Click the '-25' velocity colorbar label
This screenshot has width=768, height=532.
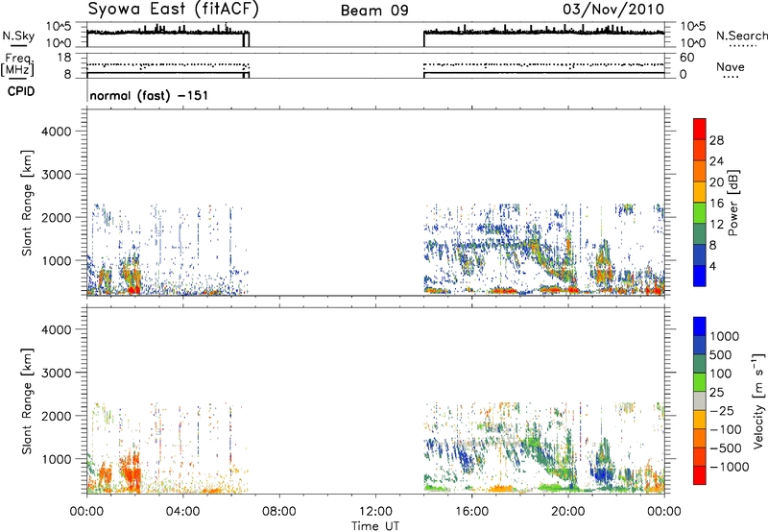tap(724, 411)
